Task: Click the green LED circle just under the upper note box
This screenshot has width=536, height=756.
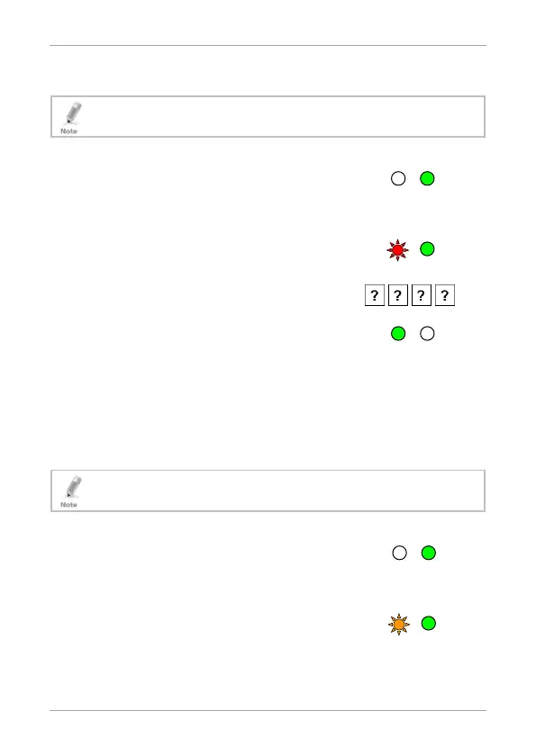Action: (427, 178)
